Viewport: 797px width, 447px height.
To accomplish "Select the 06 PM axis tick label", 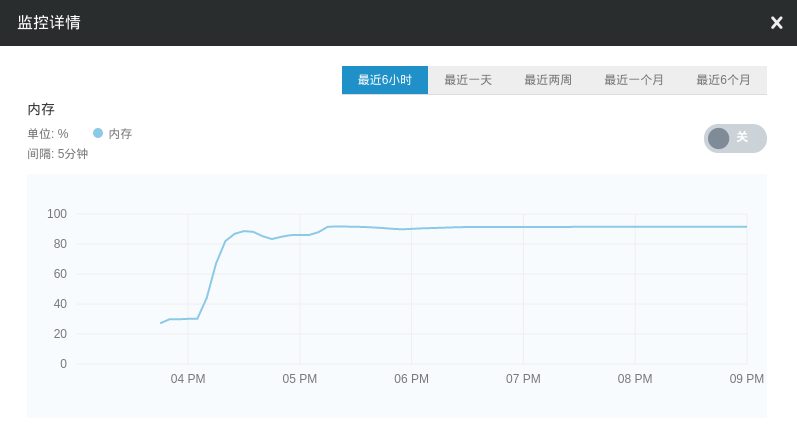I will (411, 379).
